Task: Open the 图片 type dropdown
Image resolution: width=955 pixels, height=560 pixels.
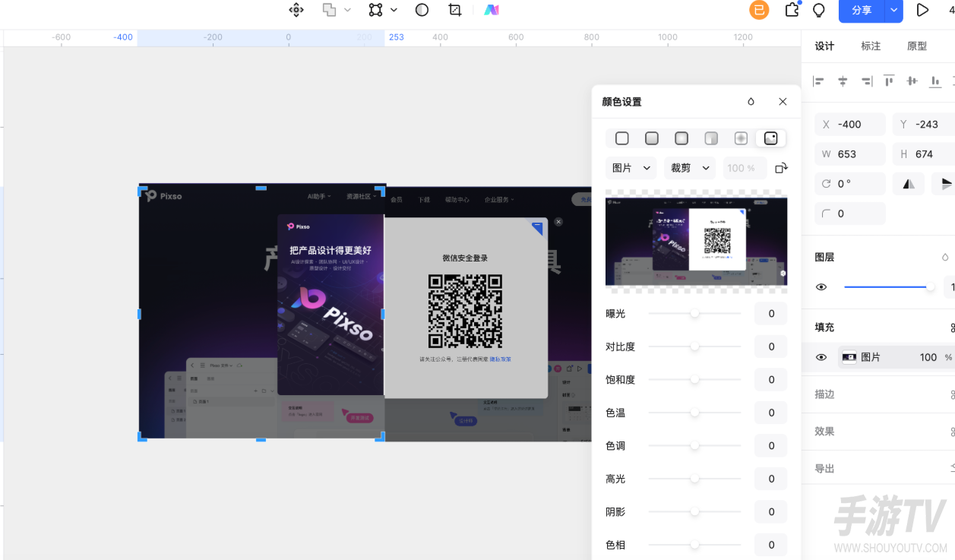Action: tap(631, 168)
